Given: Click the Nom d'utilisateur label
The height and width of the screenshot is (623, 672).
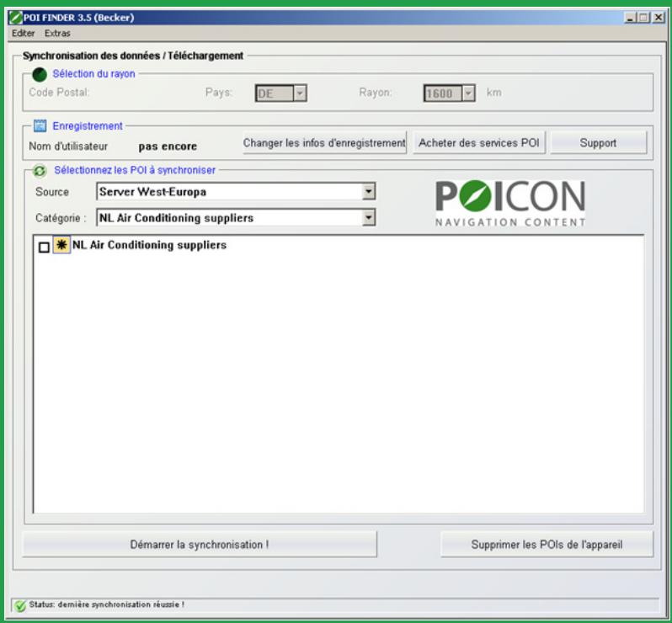Looking at the screenshot, I should [68, 146].
